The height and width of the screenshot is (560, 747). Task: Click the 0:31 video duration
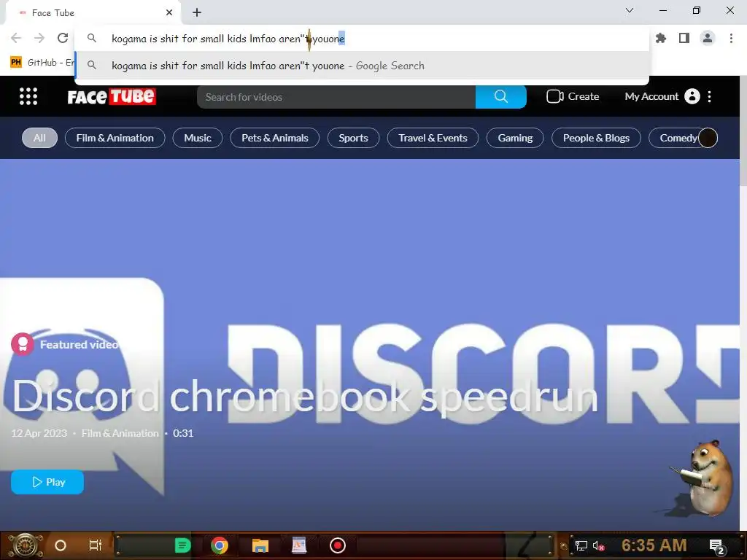[183, 433]
